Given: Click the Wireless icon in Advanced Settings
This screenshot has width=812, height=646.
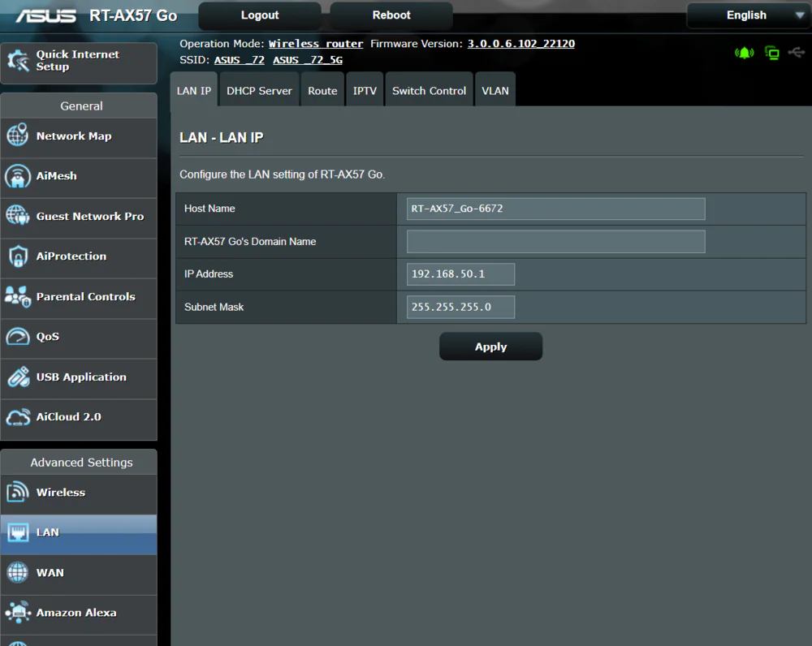Looking at the screenshot, I should (x=18, y=492).
